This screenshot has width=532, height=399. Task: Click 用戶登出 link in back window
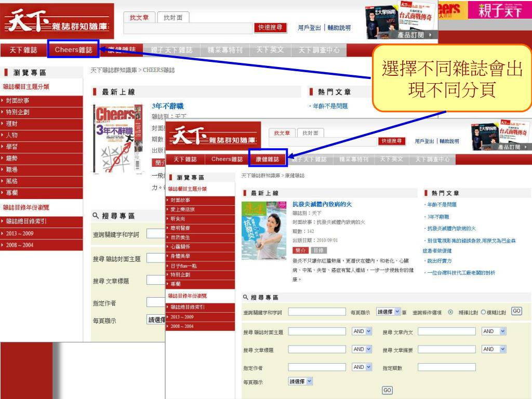click(x=309, y=28)
